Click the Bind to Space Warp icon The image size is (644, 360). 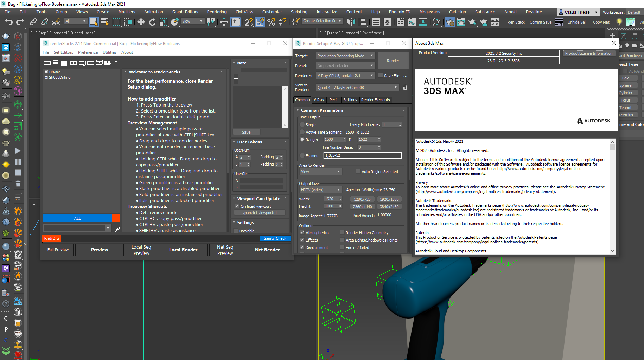pyautogui.click(x=56, y=22)
